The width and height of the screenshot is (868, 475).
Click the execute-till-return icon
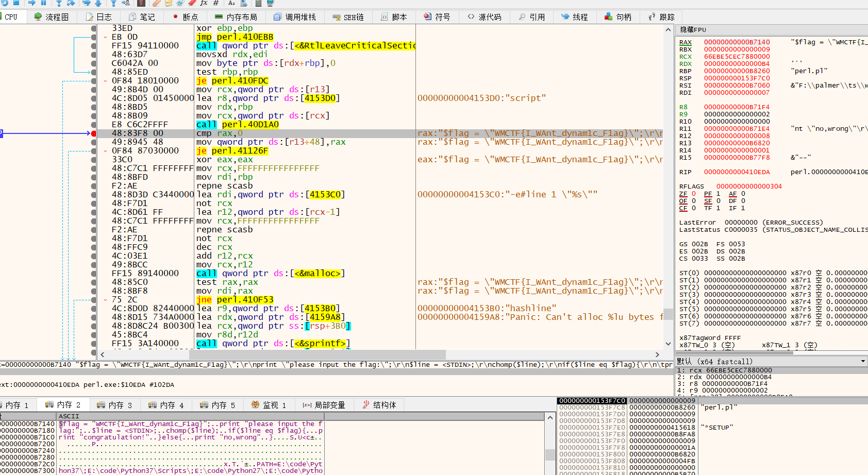point(114,4)
